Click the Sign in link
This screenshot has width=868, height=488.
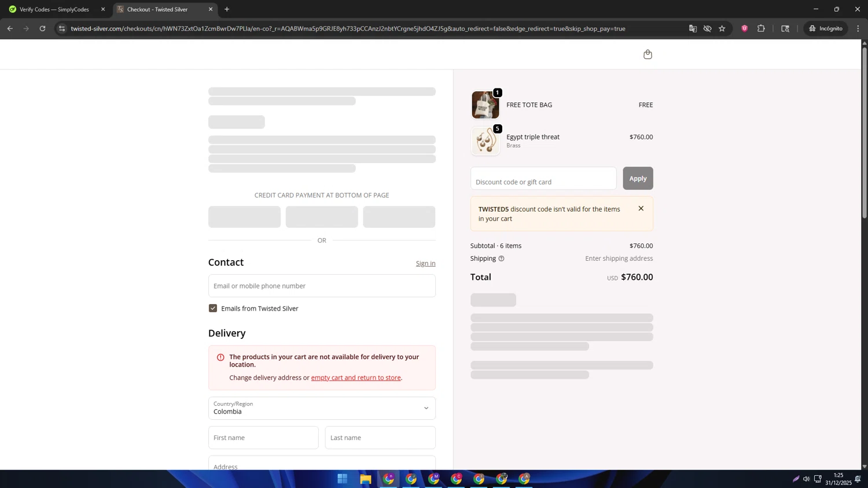tap(425, 263)
